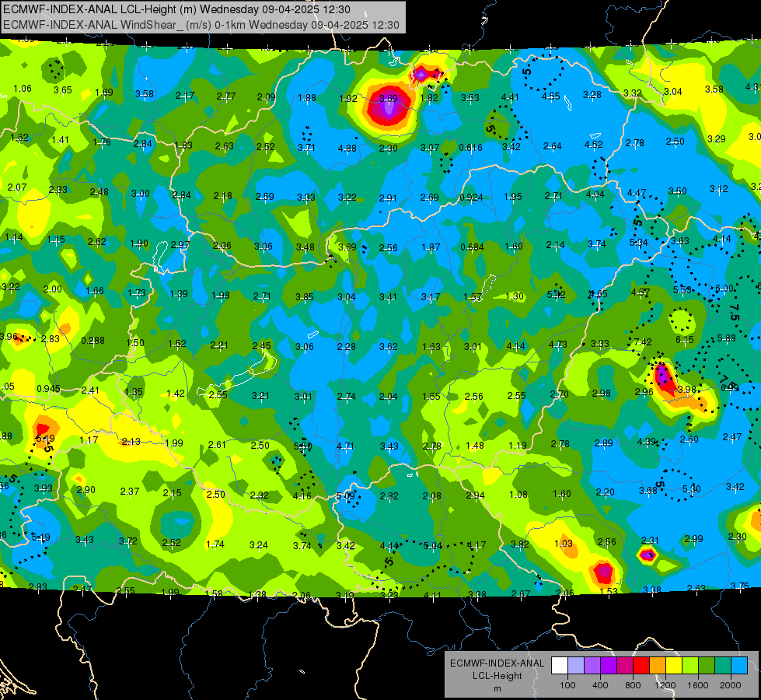
Task: Click the wind shear value 5.53
Action: tap(682, 290)
